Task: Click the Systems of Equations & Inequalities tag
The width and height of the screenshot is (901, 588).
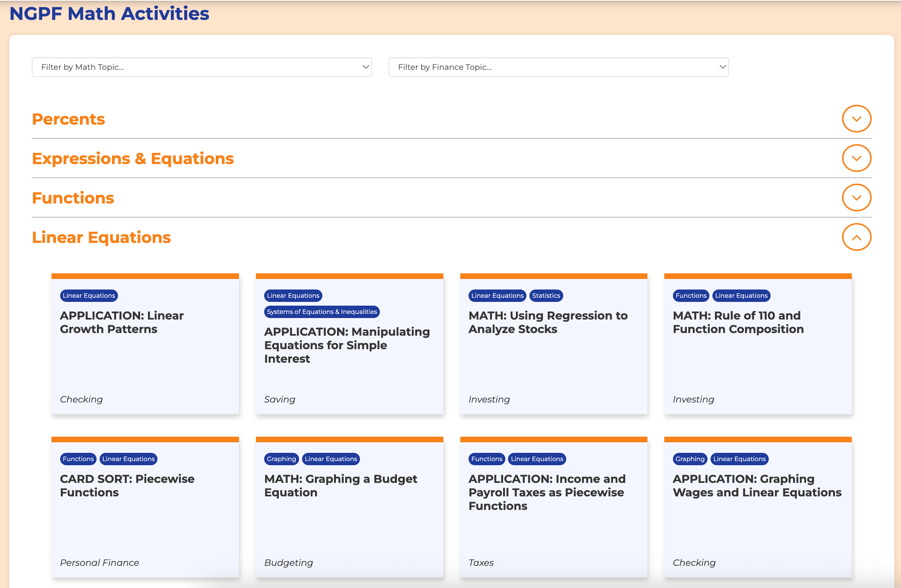Action: [321, 312]
